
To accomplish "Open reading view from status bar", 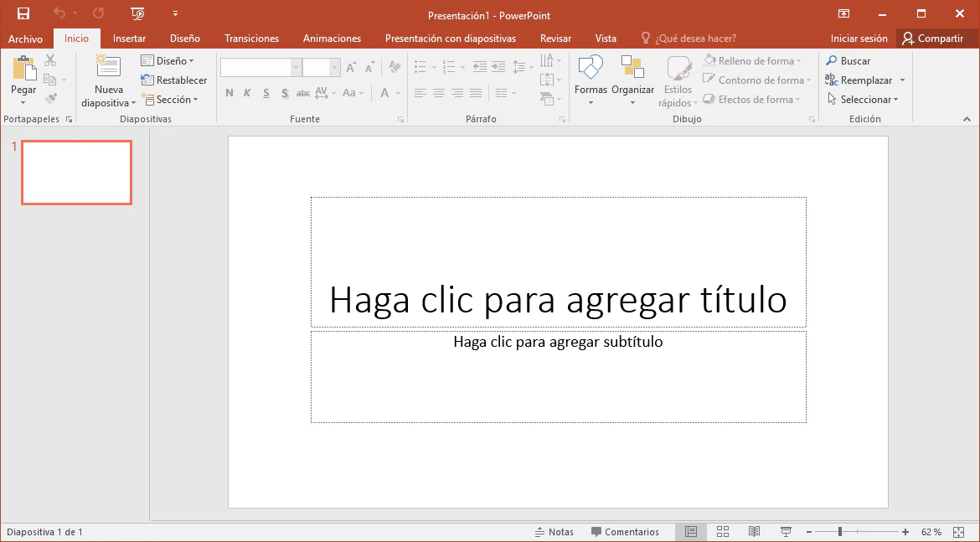I will click(754, 532).
